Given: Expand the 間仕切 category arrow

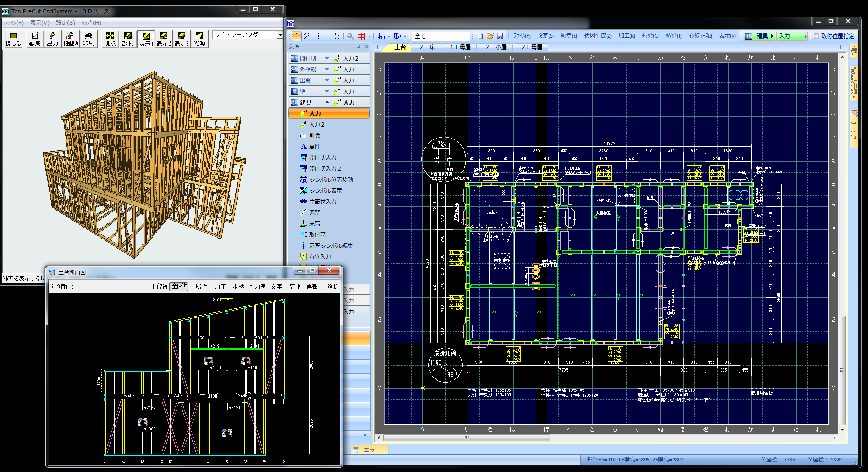Looking at the screenshot, I should coord(327,58).
